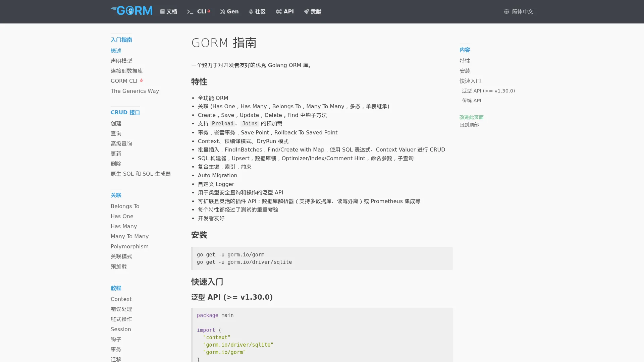Open the API nav menu item
The image size is (644, 362).
point(285,12)
